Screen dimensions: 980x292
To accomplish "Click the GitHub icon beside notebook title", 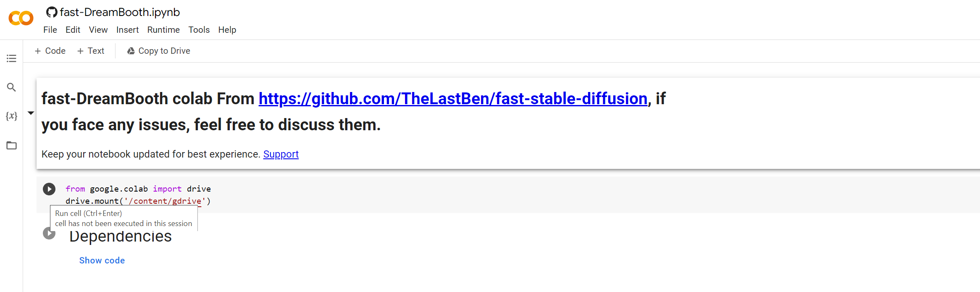I will click(52, 12).
